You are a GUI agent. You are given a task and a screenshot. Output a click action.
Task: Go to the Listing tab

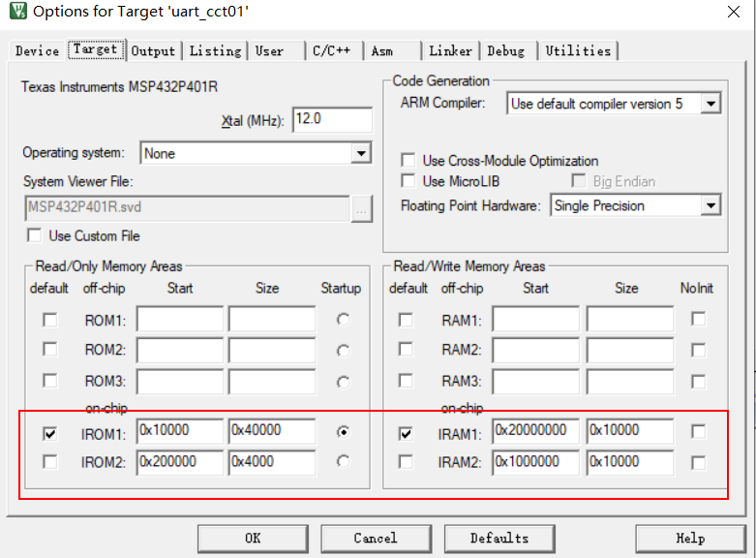pyautogui.click(x=215, y=50)
